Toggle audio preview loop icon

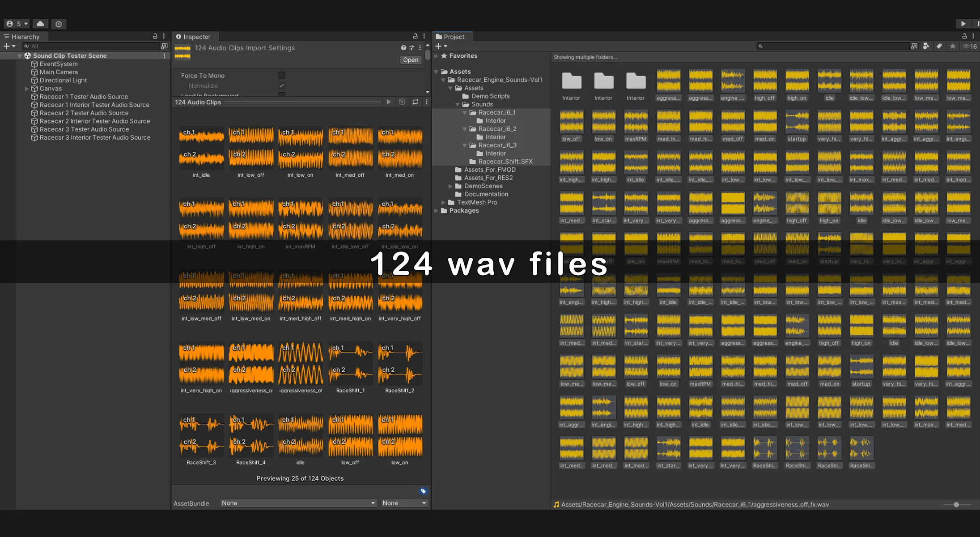pos(415,102)
